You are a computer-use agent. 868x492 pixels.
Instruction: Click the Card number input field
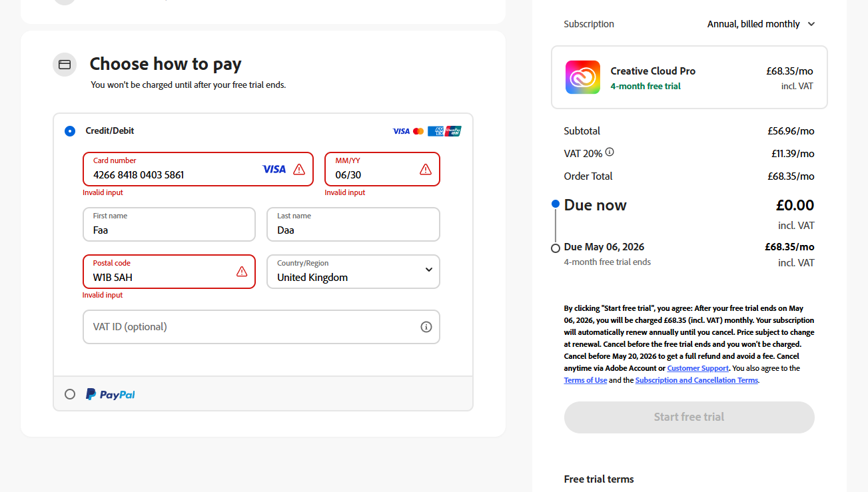(x=173, y=175)
